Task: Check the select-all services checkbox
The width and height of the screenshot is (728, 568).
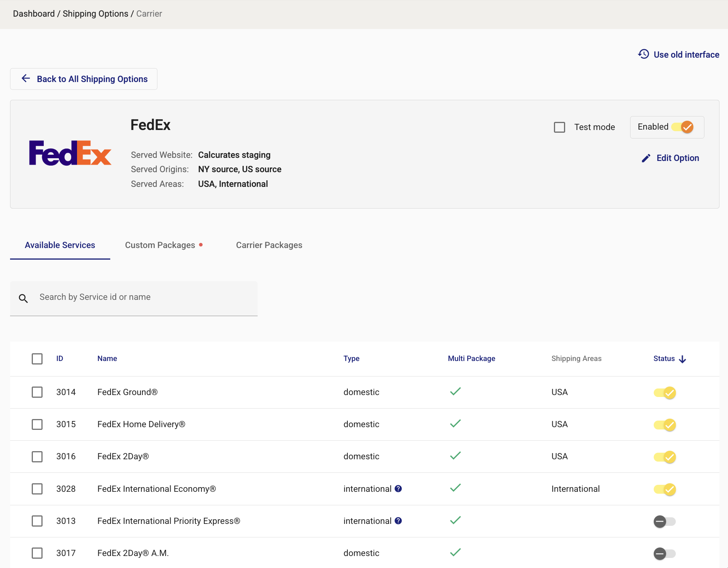Action: 37,359
